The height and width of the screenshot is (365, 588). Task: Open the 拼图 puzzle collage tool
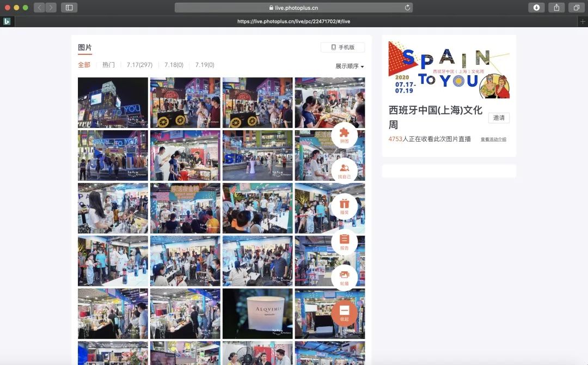pos(345,136)
